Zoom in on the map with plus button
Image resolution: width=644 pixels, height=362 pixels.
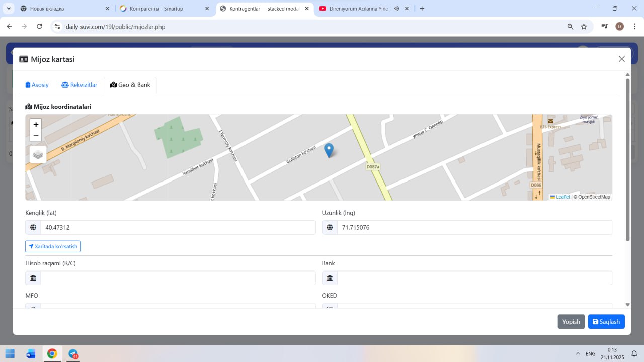click(x=36, y=124)
